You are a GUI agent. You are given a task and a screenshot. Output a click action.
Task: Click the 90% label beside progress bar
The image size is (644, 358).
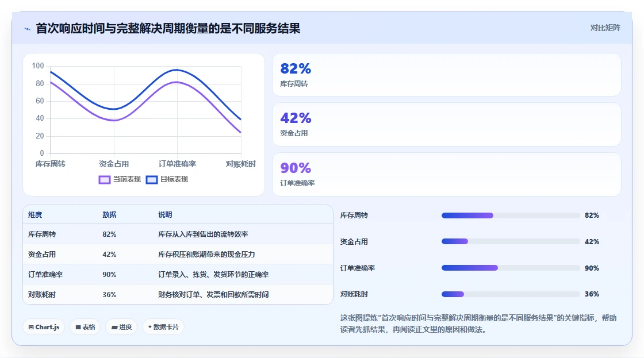[x=592, y=268]
